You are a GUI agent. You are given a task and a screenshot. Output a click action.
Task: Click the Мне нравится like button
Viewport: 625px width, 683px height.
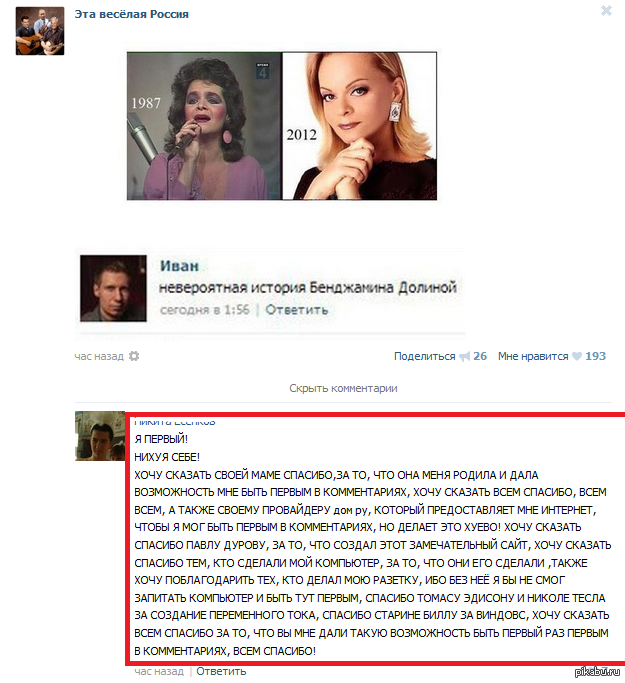(x=533, y=356)
